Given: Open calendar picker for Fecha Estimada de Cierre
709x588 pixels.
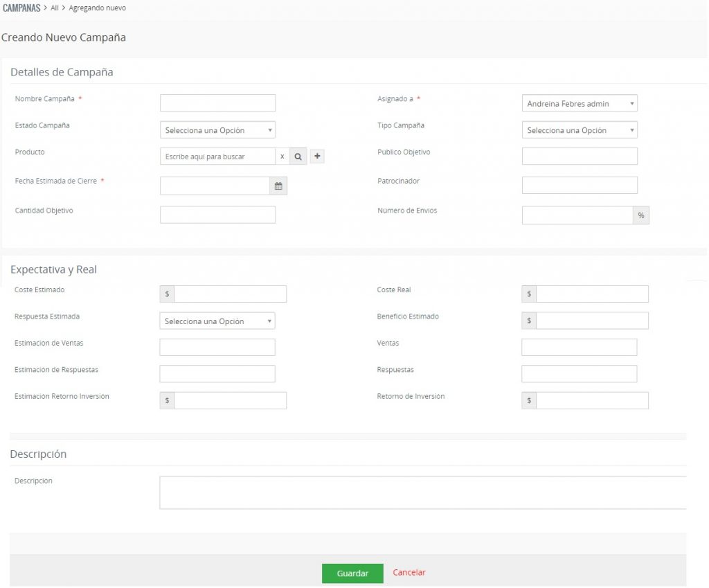Looking at the screenshot, I should (x=278, y=186).
